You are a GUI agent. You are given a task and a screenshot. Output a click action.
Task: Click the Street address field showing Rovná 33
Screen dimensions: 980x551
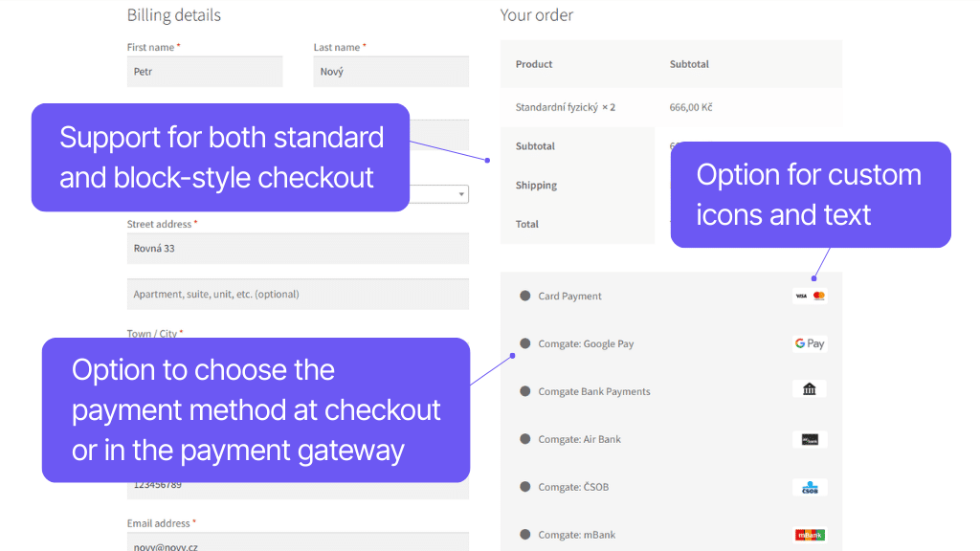(298, 248)
